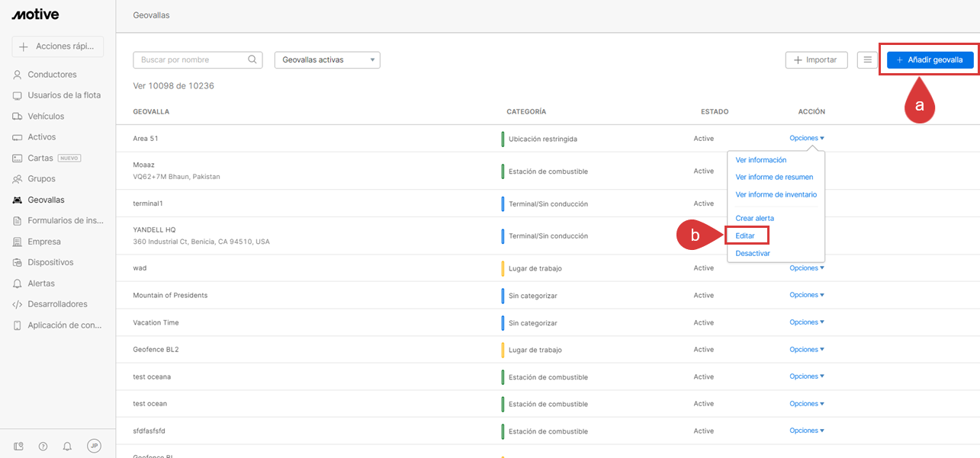This screenshot has height=458, width=980.
Task: Click Lugar de trabajo for wad
Action: [535, 268]
